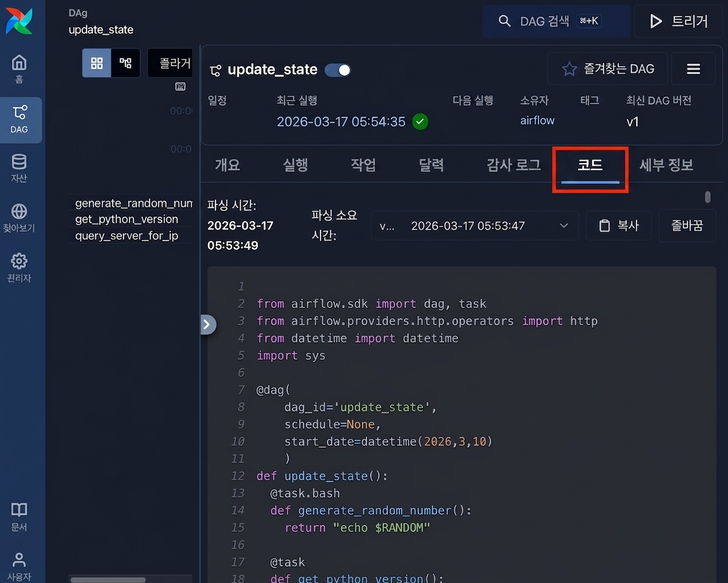The width and height of the screenshot is (728, 583).
Task: Select generate_random_number task row
Action: [130, 203]
